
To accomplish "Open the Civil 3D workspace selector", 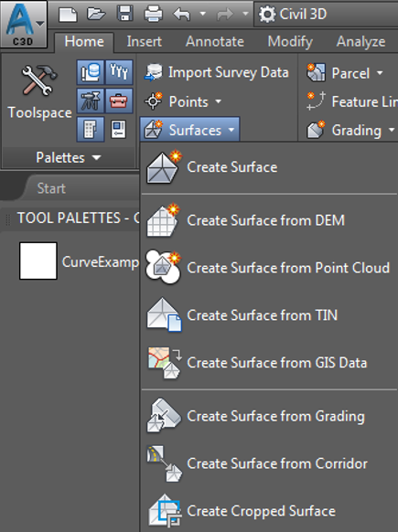I will click(326, 15).
